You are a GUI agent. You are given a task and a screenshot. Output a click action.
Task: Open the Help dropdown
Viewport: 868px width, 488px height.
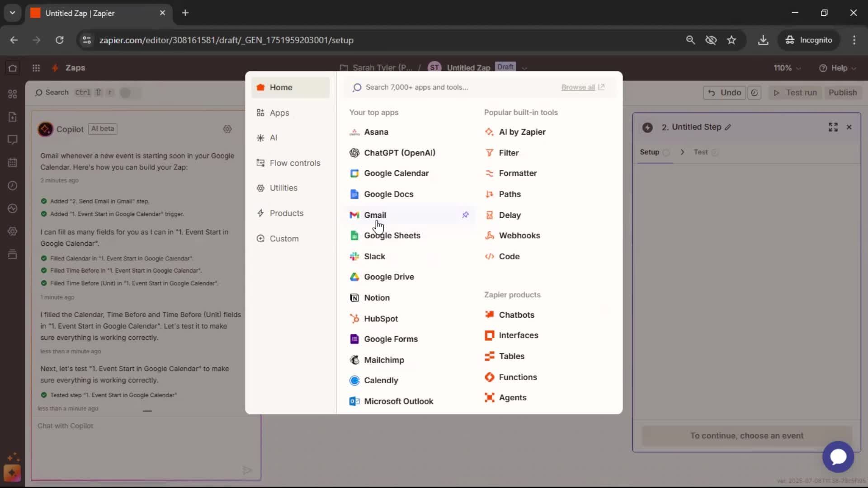[837, 68]
